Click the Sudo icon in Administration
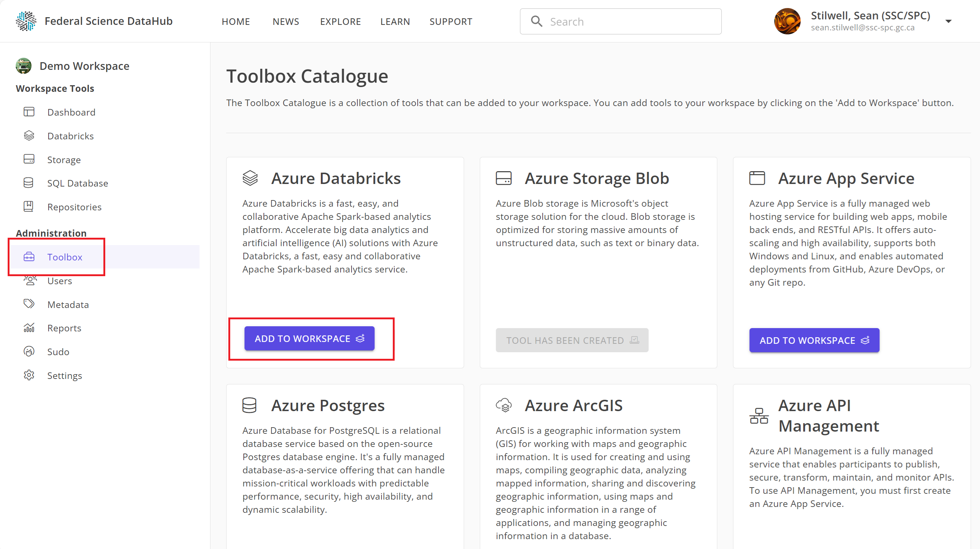The image size is (980, 549). [x=29, y=351]
